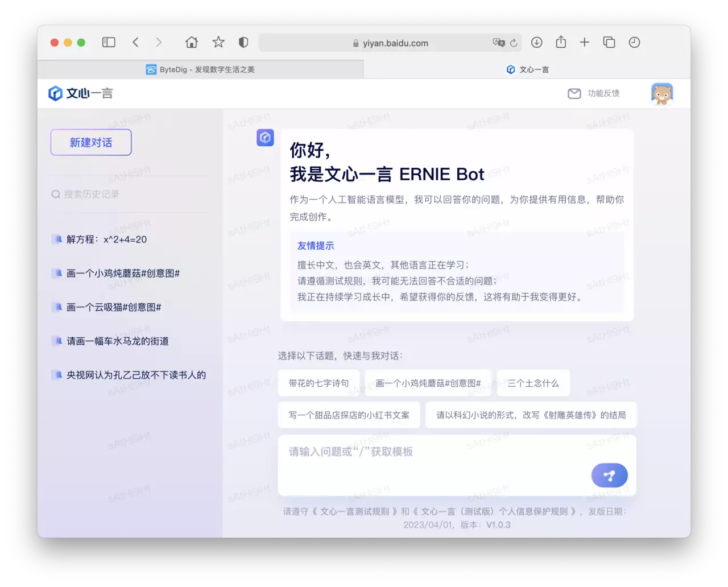Reload the yiyan.baidu.com page
The width and height of the screenshot is (728, 587).
point(514,43)
